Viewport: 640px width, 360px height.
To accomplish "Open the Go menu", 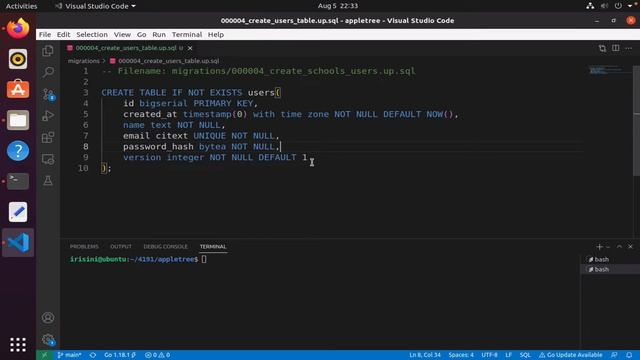I will 141,34.
